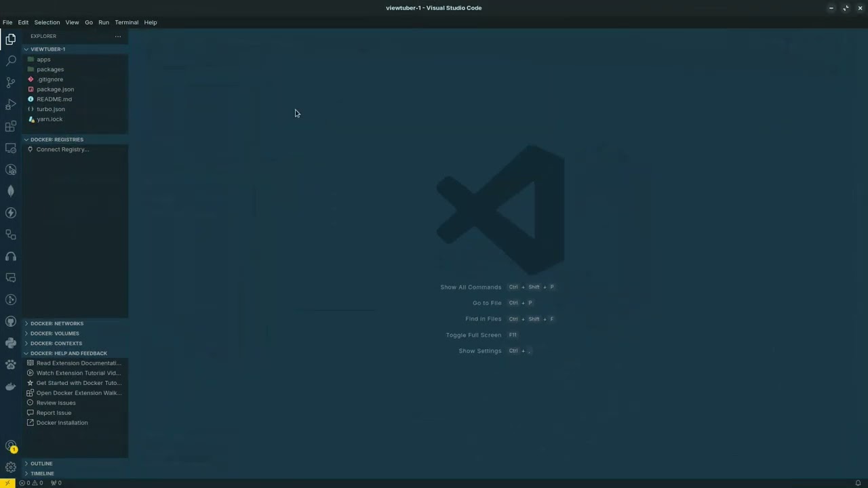
Task: Open the Manage gear icon
Action: tap(10, 467)
